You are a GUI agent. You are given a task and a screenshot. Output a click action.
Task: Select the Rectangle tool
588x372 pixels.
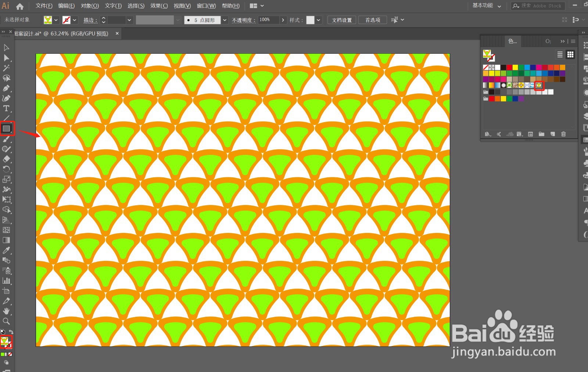(x=7, y=128)
